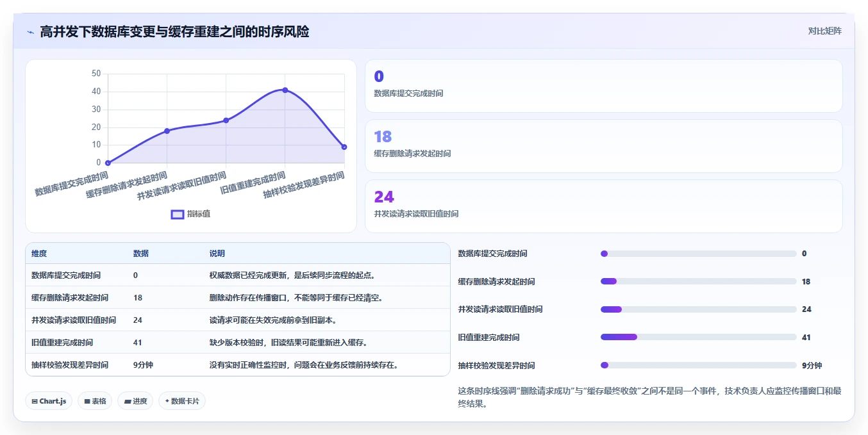The width and height of the screenshot is (868, 435).
Task: Click the progress bar for 并发读请求读取旧值时间
Action: click(x=698, y=309)
